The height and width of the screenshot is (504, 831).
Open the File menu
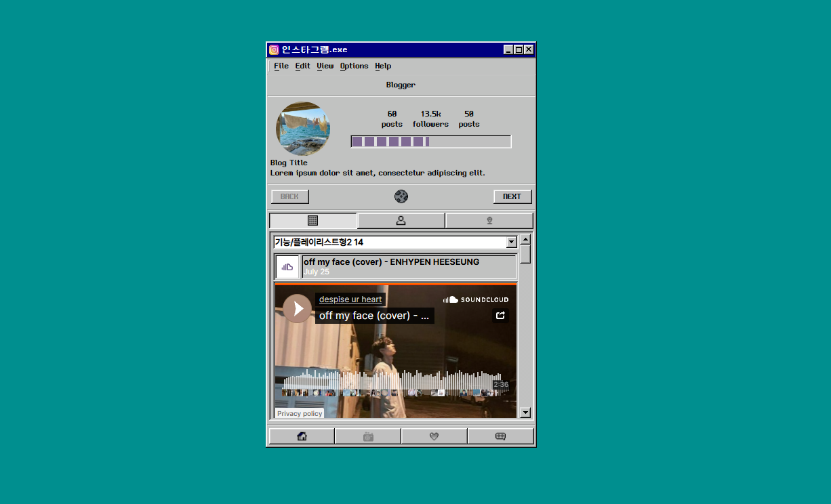281,66
